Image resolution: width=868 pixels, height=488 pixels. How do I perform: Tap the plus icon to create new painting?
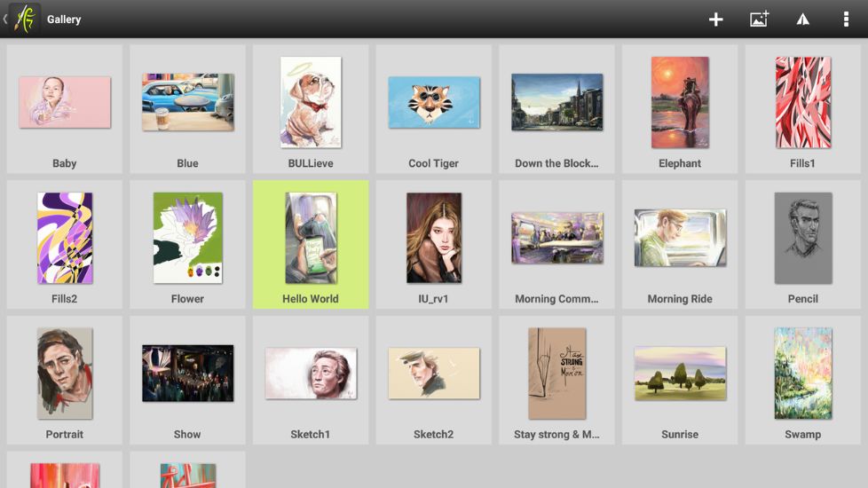(x=715, y=20)
